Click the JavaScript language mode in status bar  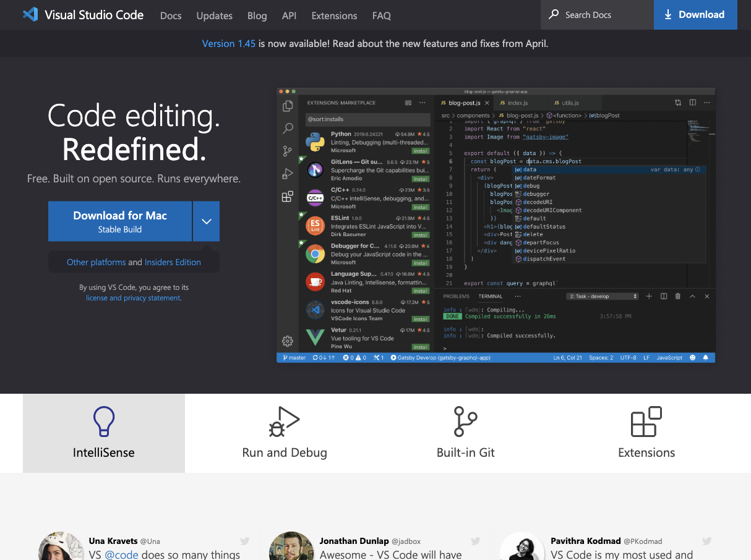pos(669,358)
